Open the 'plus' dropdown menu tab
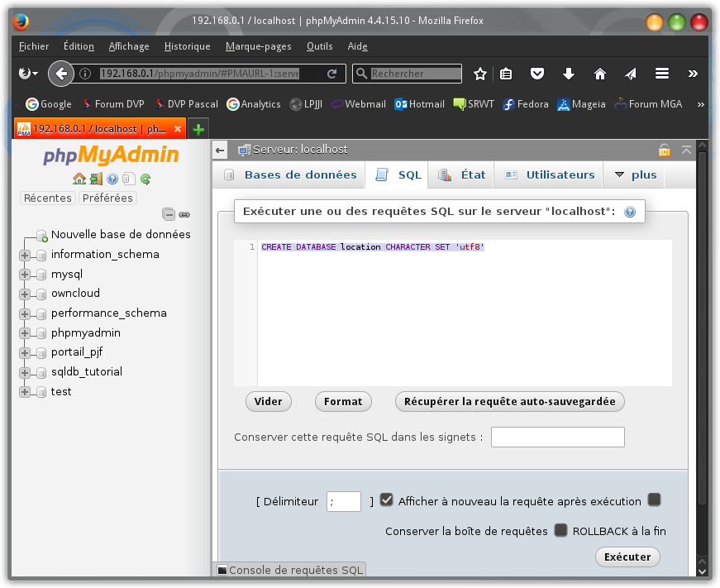720x588 pixels. point(636,174)
